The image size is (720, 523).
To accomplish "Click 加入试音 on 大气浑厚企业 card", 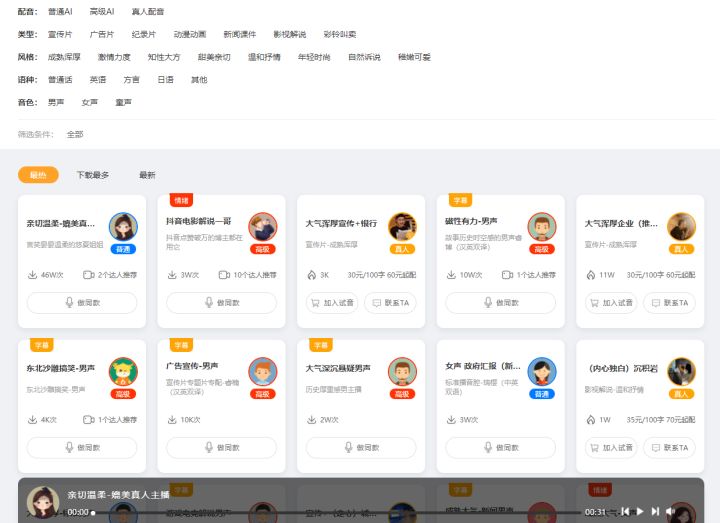I will point(611,303).
